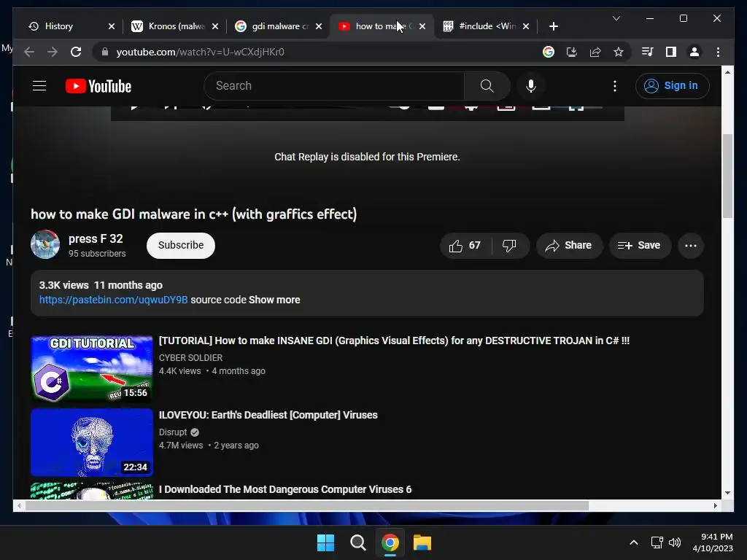Open Chrome profile menu
This screenshot has width=747, height=560.
tap(694, 52)
